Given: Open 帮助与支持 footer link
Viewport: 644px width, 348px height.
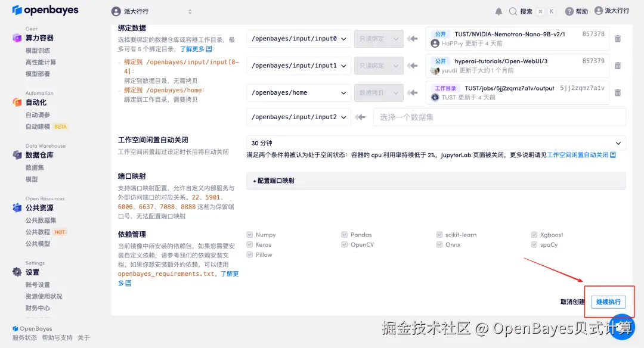Looking at the screenshot, I should point(57,338).
